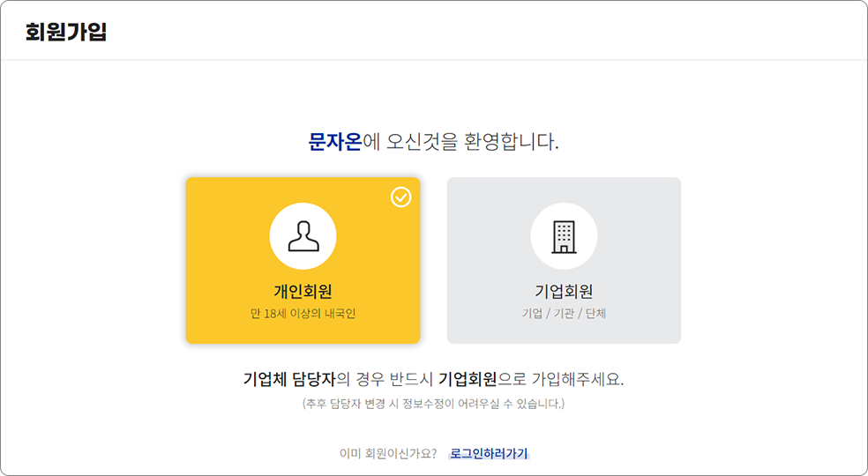Click the white checkmark circle on yellow card
Viewport: 868px width, 476px height.
coord(400,197)
